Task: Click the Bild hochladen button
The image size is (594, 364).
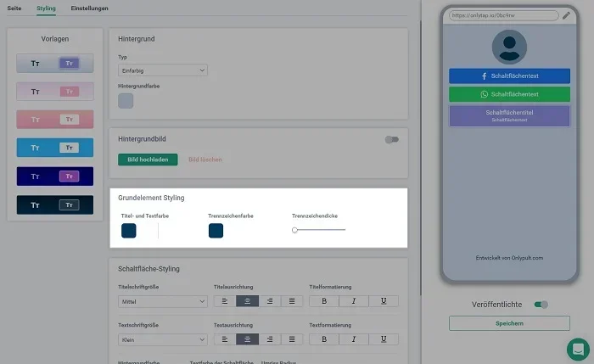Action: (148, 159)
